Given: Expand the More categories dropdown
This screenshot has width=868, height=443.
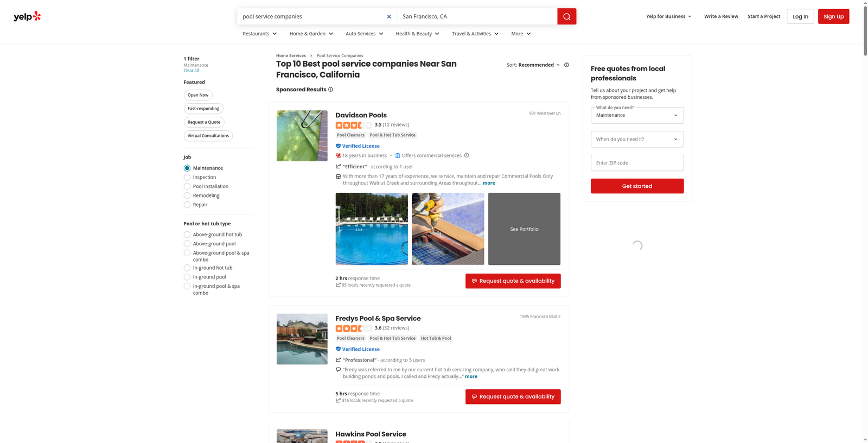Looking at the screenshot, I should 521,34.
